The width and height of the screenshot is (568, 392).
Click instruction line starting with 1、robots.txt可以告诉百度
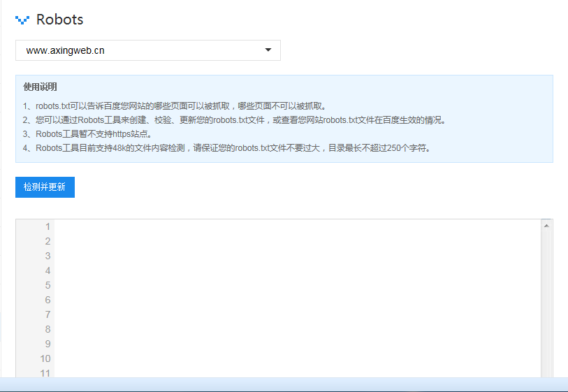coord(175,106)
